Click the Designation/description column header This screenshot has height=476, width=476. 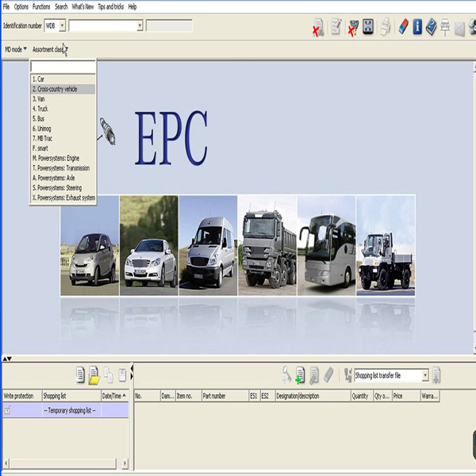[313, 396]
